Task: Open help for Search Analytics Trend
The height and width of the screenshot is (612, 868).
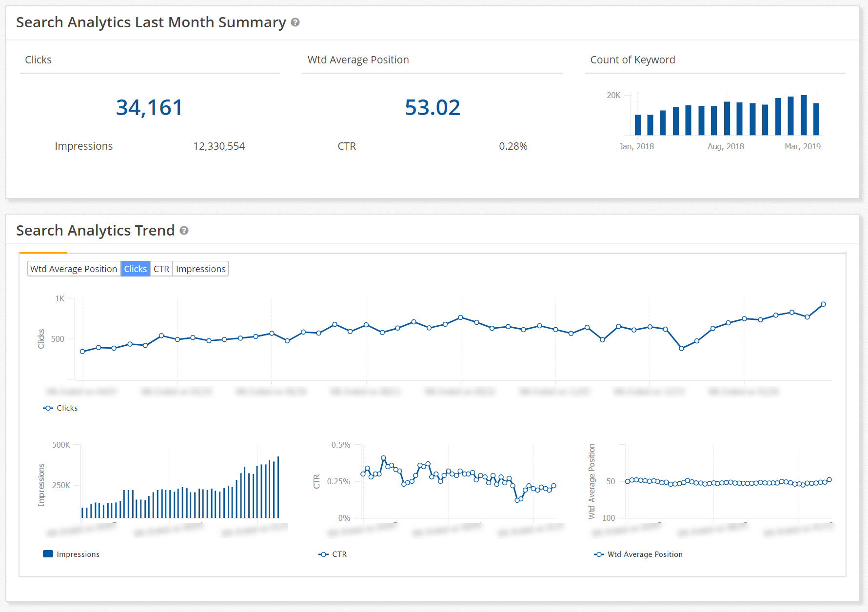Action: coord(184,231)
